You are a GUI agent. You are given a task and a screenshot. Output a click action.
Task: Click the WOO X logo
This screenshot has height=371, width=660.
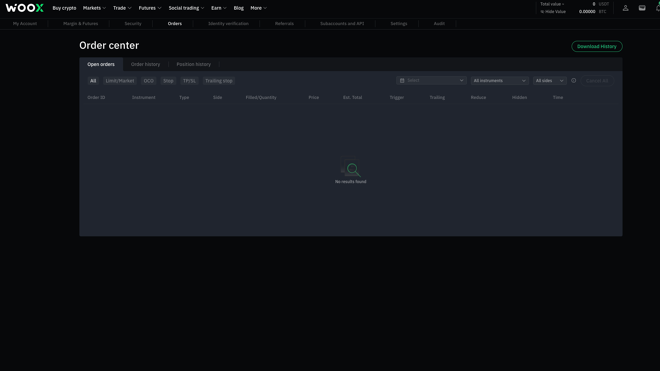(x=24, y=8)
